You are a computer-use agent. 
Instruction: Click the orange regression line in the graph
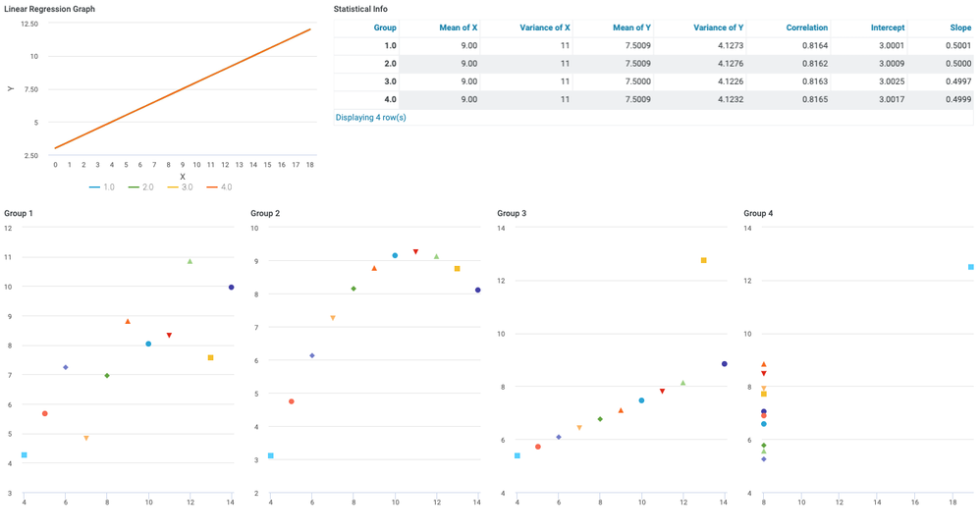click(x=183, y=88)
